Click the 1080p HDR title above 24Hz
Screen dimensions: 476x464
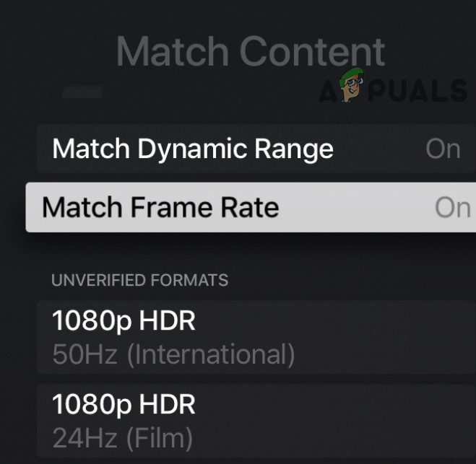point(124,405)
